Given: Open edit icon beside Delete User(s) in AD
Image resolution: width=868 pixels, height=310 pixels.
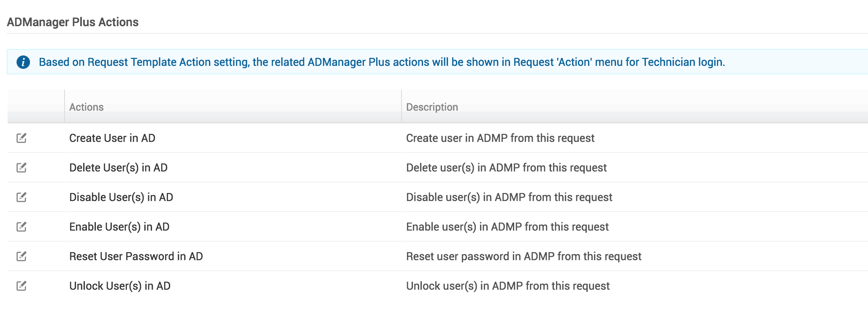Looking at the screenshot, I should point(22,168).
